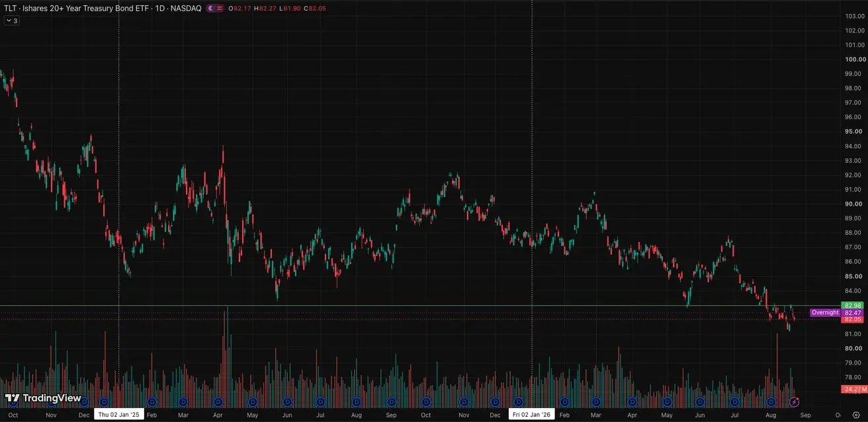This screenshot has width=868, height=422.
Task: Click the purple 82.47 overnight price
Action: point(853,312)
